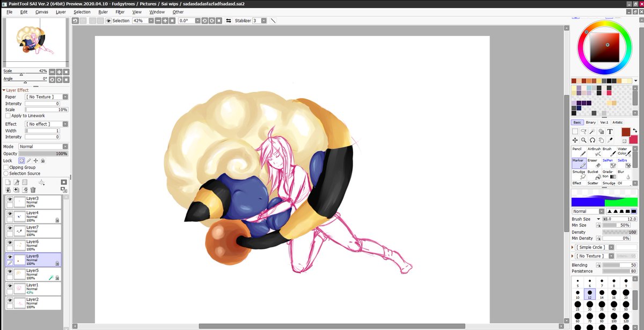Hide Layer1 using its eye icon
The image size is (644, 330).
pos(10,286)
